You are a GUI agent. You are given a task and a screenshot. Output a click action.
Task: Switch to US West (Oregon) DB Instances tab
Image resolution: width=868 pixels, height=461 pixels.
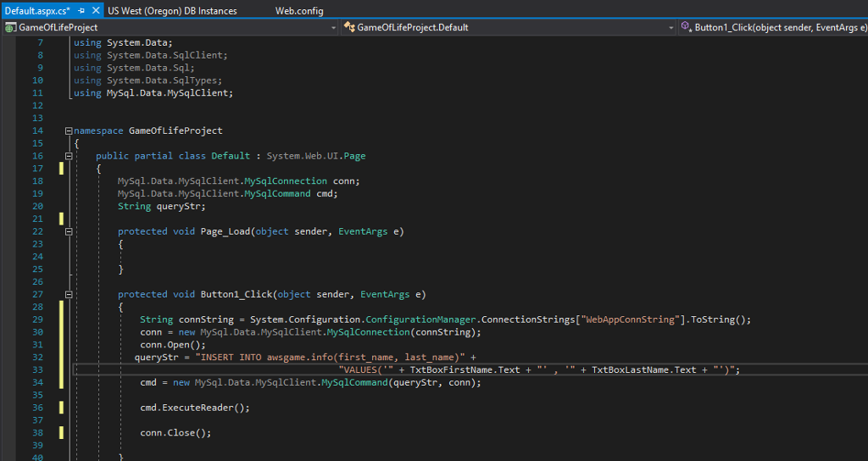[x=173, y=11]
